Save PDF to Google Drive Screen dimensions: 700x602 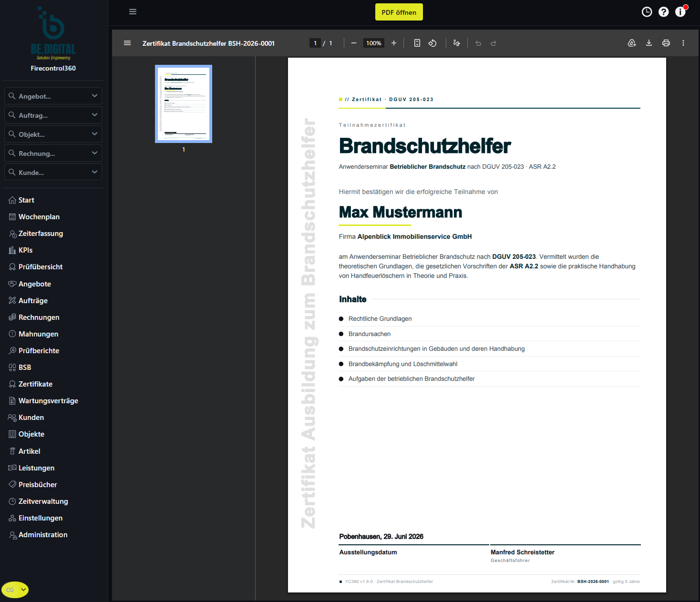[x=632, y=43]
